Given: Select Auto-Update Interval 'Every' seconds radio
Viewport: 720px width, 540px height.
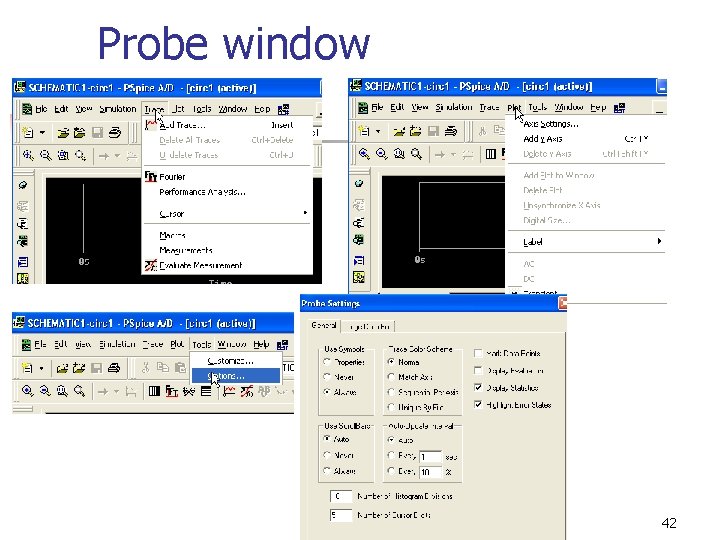Looking at the screenshot, I should [391, 455].
